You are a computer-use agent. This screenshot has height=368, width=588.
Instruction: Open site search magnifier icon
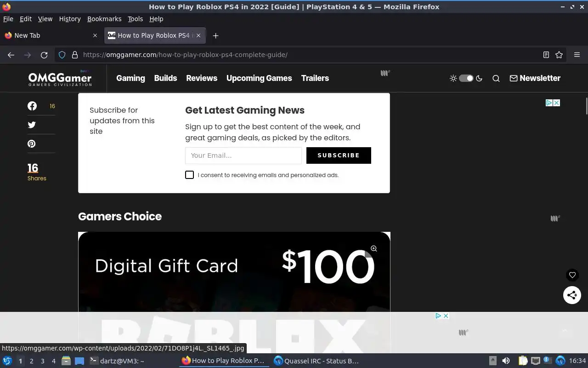496,78
